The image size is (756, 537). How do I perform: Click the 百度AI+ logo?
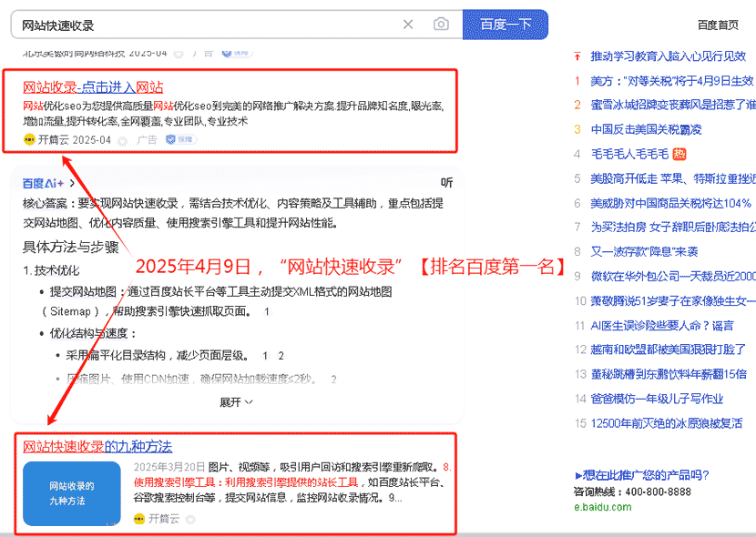43,183
